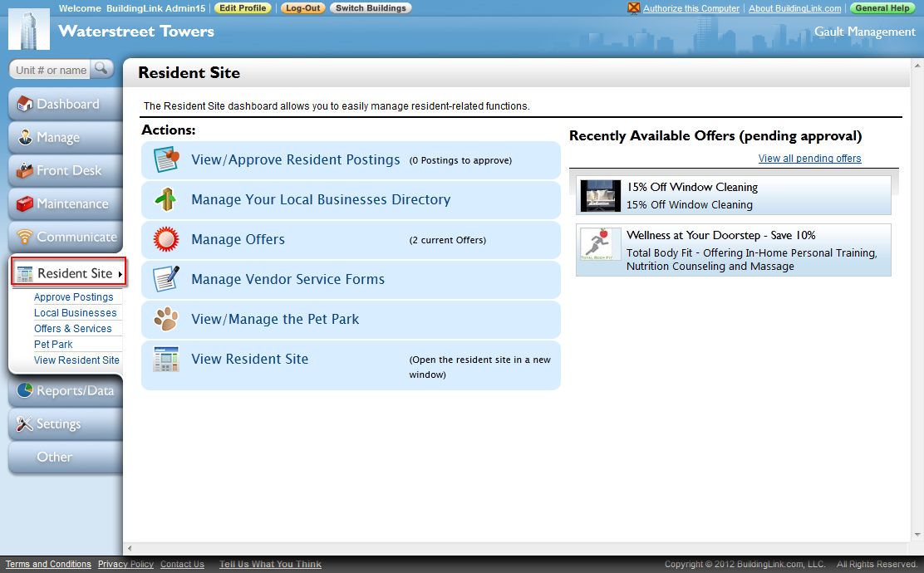The image size is (924, 573).
Task: Open the Front Desk menu
Action: (x=66, y=171)
